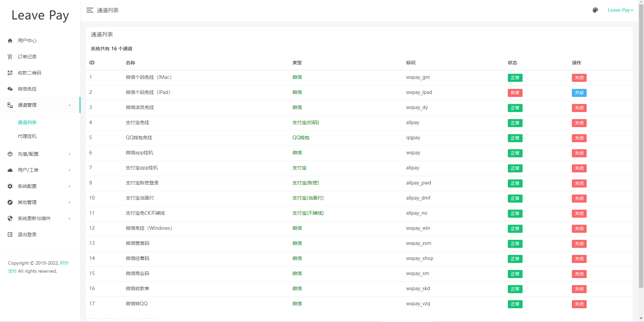Click 正常 status badge of wxpay_gm
Screen dimensions: 644x322
pyautogui.click(x=515, y=78)
